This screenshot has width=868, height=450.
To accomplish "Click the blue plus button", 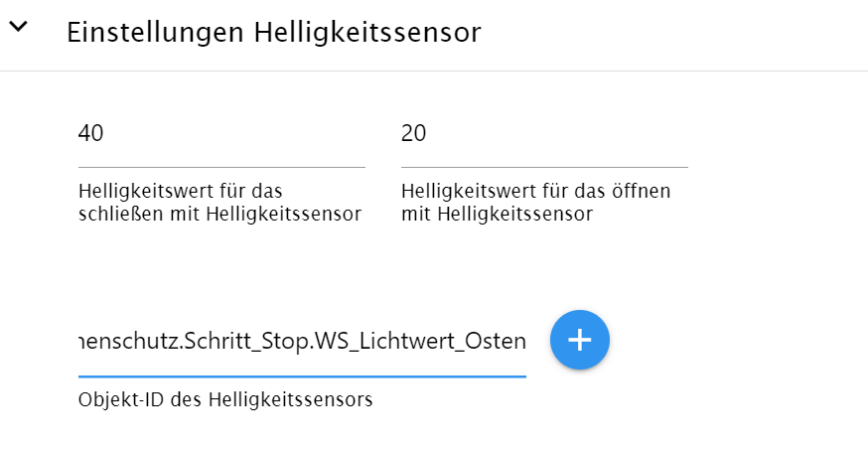I will 579,340.
